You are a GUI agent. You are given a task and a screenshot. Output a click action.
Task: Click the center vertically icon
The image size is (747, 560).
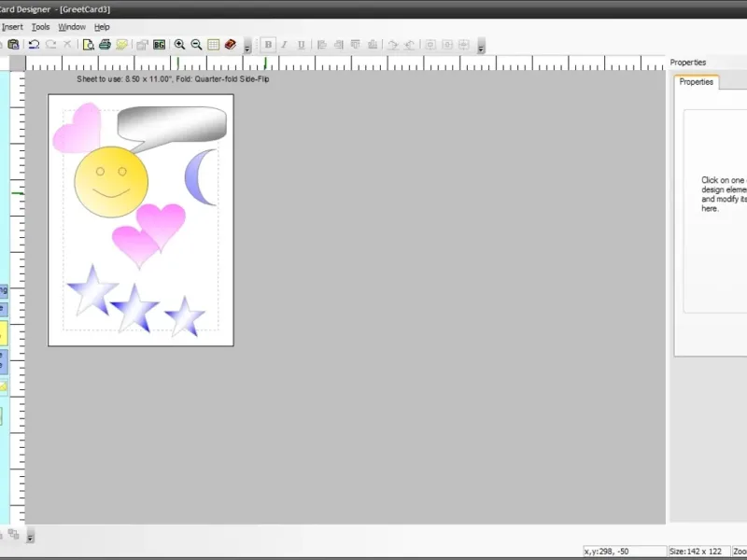447,44
